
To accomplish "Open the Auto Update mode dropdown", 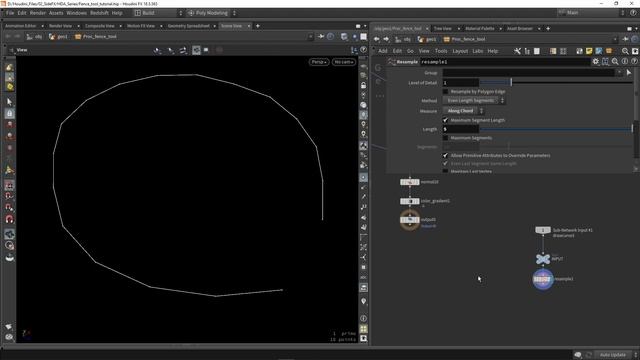I will [x=635, y=355].
